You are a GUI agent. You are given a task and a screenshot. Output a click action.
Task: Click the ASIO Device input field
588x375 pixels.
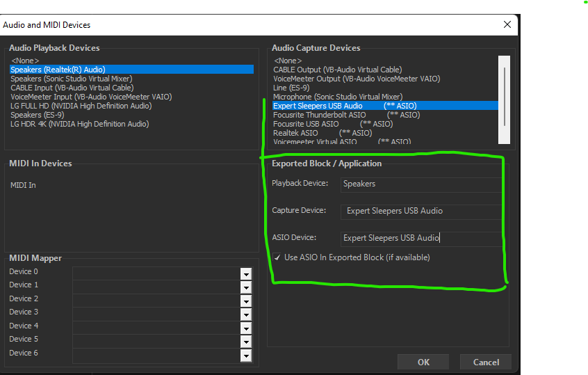(x=421, y=239)
